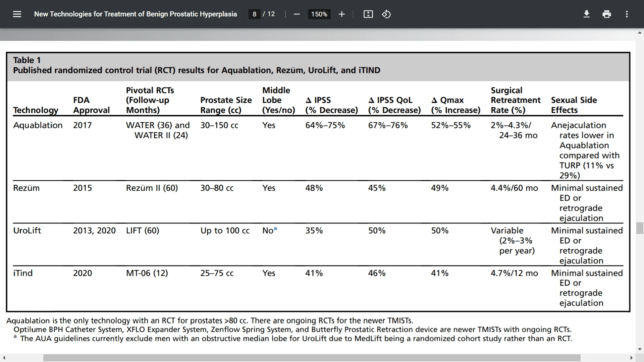Click the '35%' UroLift IPSS cell
This screenshot has height=362, width=644.
(314, 230)
